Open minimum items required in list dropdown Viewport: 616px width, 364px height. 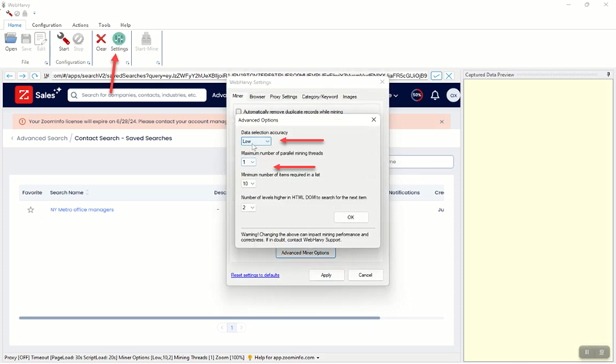click(x=248, y=184)
